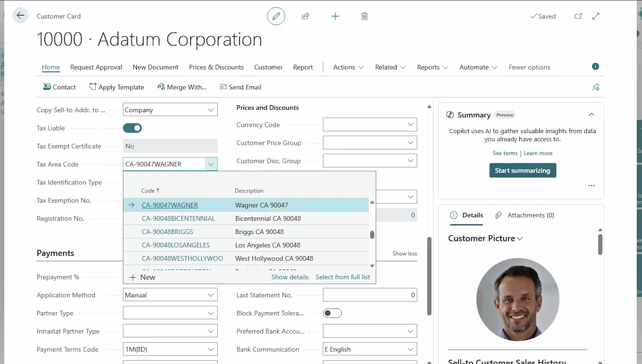The image size is (642, 364).
Task: Switch to Attachments (0) tab
Action: click(524, 215)
